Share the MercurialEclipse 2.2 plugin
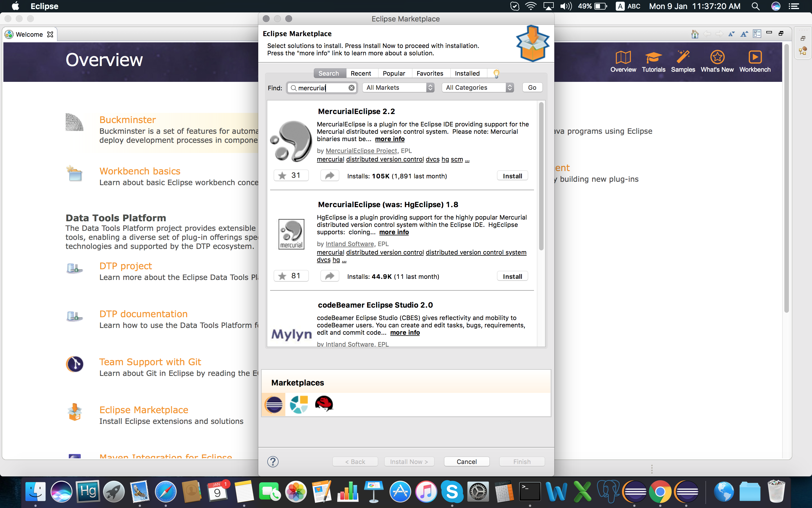This screenshot has width=812, height=508. click(x=330, y=175)
